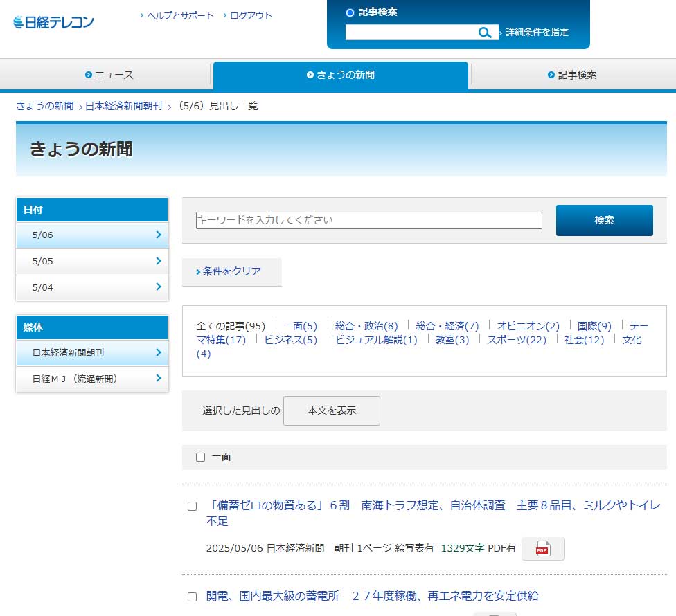This screenshot has width=676, height=616.
Task: Select the 記事検索 radio button in header
Action: (x=350, y=12)
